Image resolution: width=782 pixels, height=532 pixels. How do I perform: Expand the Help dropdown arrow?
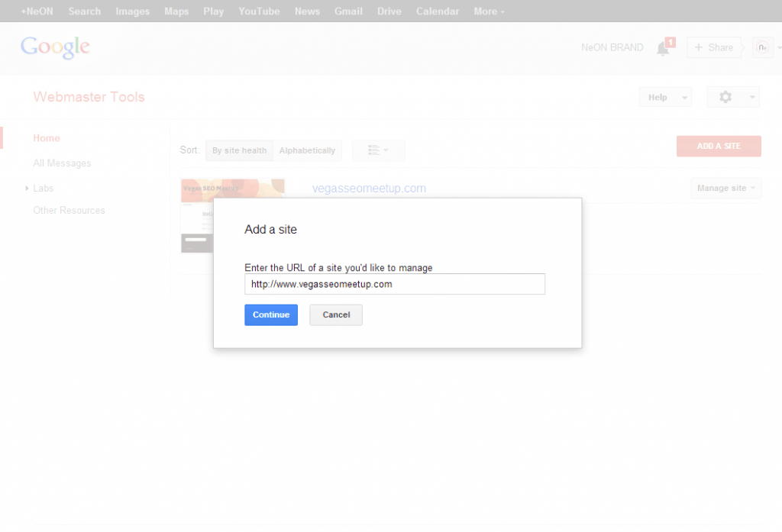point(685,98)
